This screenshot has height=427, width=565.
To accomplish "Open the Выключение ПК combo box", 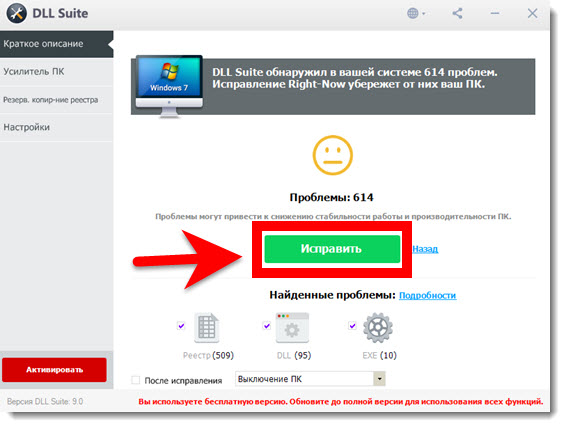I will (310, 379).
